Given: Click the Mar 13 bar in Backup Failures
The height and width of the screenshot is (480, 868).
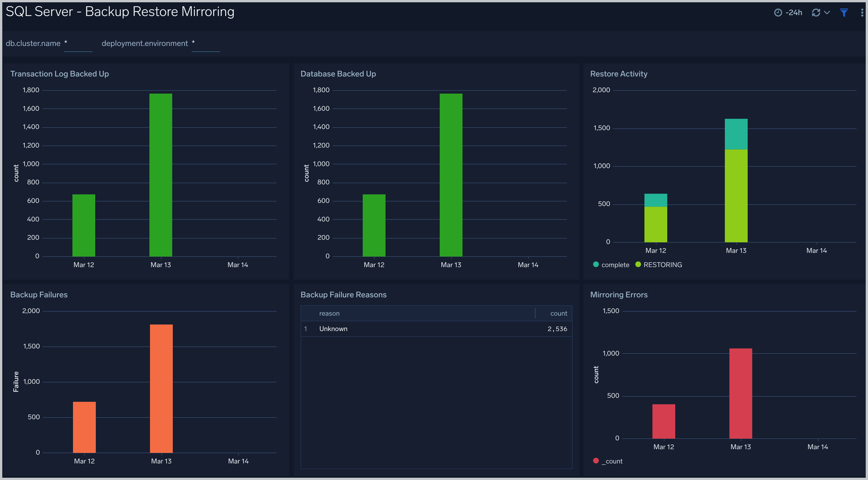Looking at the screenshot, I should [x=161, y=389].
